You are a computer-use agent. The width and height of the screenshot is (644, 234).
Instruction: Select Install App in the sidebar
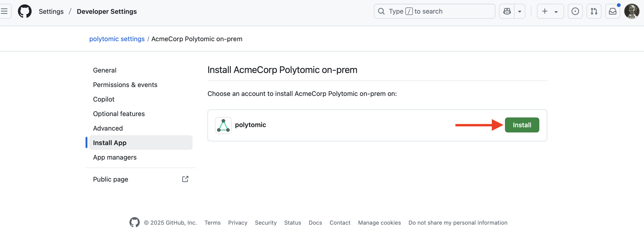coord(141,143)
